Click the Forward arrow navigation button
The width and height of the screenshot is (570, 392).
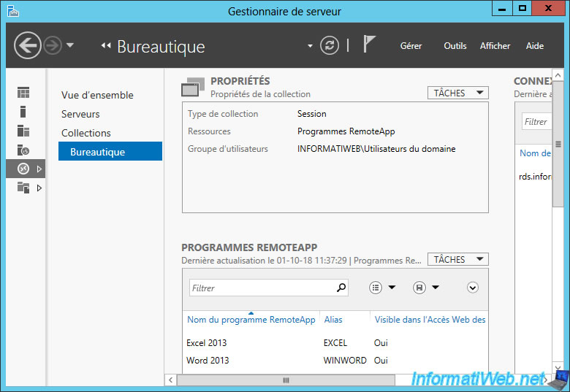53,46
